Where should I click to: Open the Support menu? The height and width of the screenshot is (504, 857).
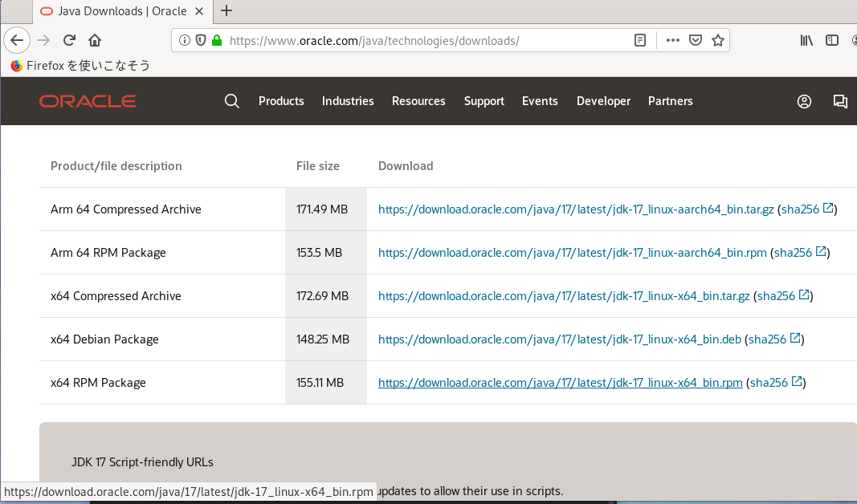[x=484, y=101]
